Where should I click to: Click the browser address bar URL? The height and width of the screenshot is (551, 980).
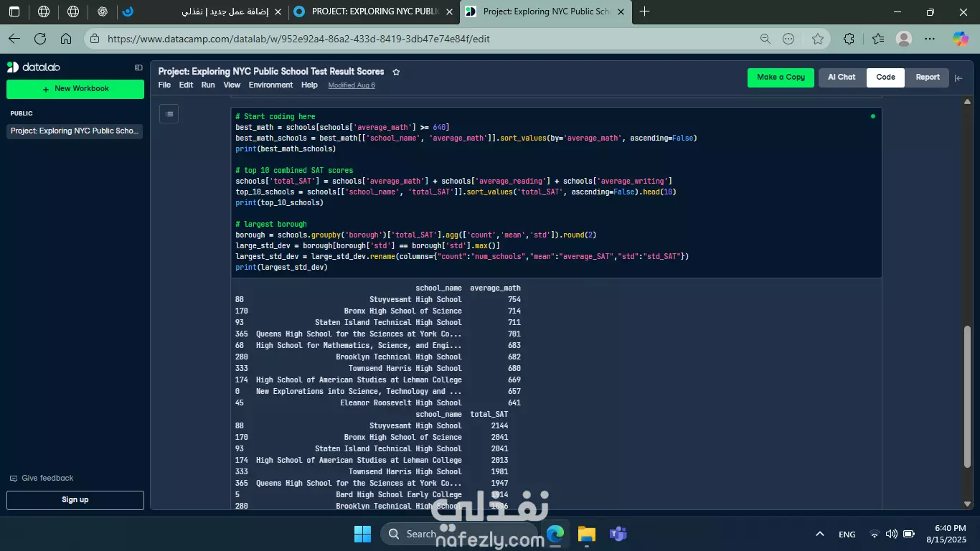point(298,39)
